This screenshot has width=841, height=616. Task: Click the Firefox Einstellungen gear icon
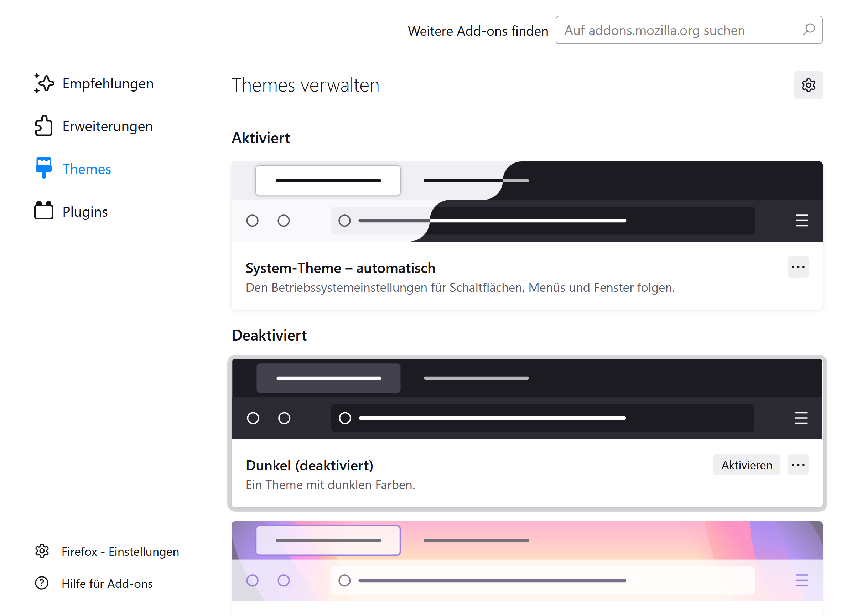click(42, 551)
